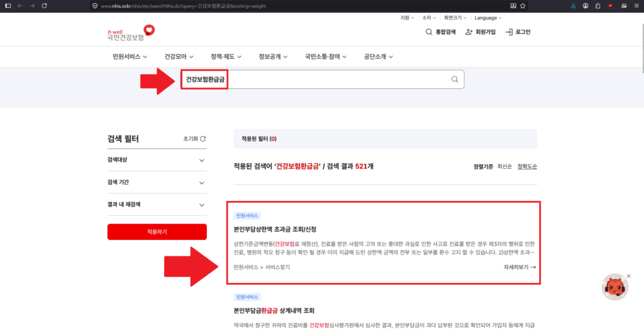Sort results by 최신순
Viewport: 644px width, 330px height.
coord(504,167)
